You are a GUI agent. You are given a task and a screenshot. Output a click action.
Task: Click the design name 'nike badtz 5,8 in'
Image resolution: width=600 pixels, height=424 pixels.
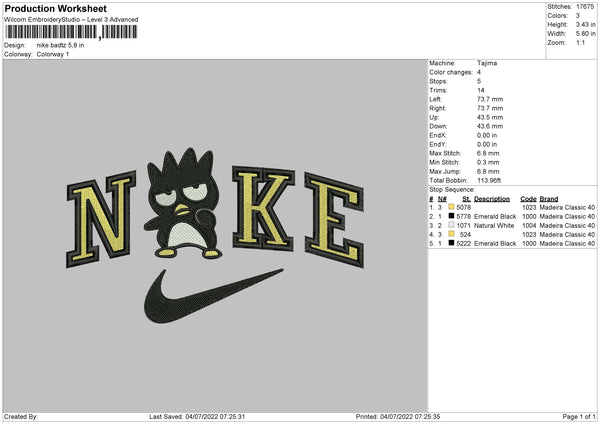click(60, 45)
